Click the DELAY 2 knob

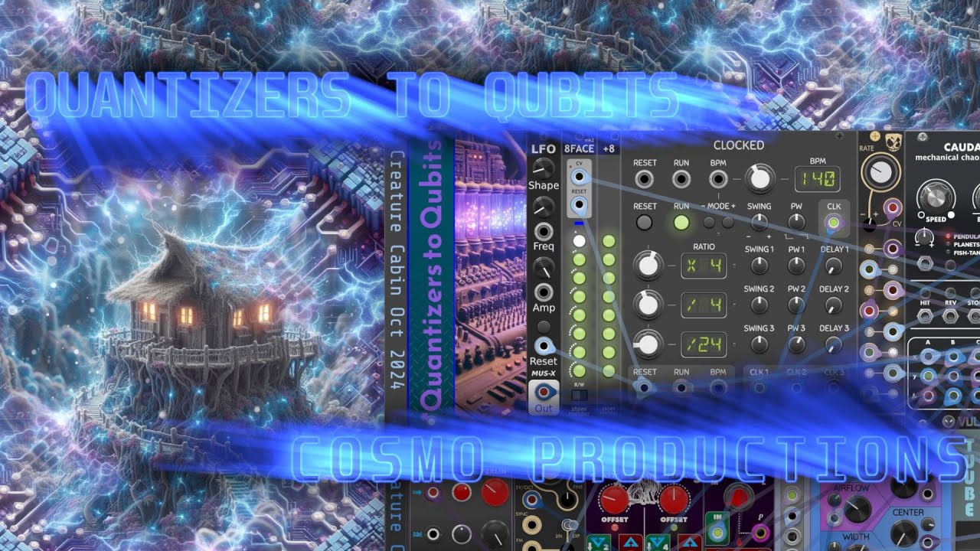[834, 305]
